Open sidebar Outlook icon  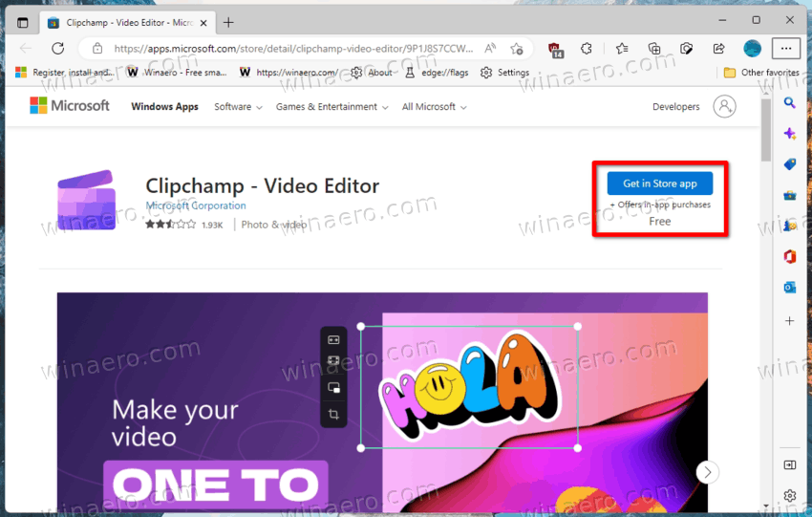tap(789, 288)
